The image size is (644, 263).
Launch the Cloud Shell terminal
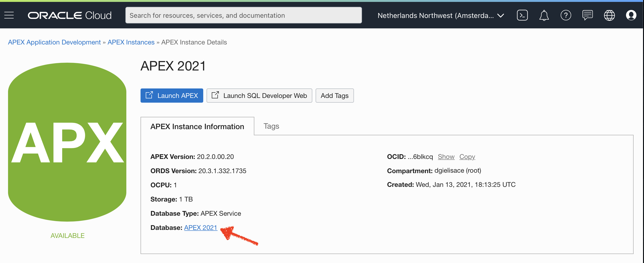click(x=522, y=15)
